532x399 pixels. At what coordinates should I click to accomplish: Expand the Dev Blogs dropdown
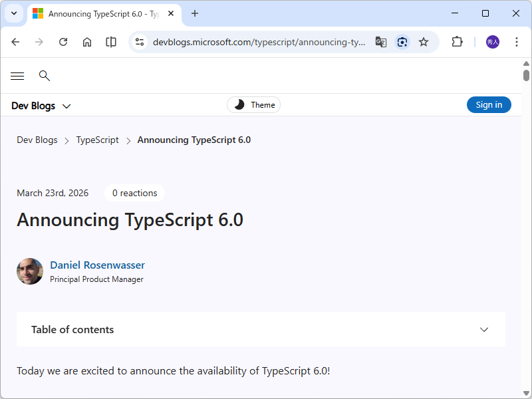(41, 106)
